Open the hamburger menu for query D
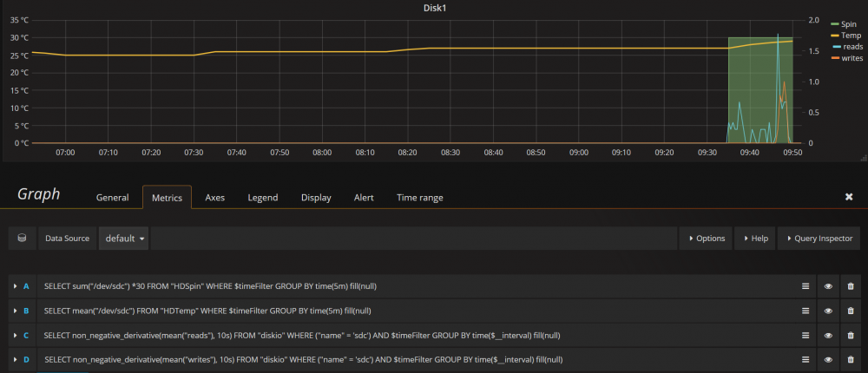Screen dimensions: 868x373 point(806,360)
